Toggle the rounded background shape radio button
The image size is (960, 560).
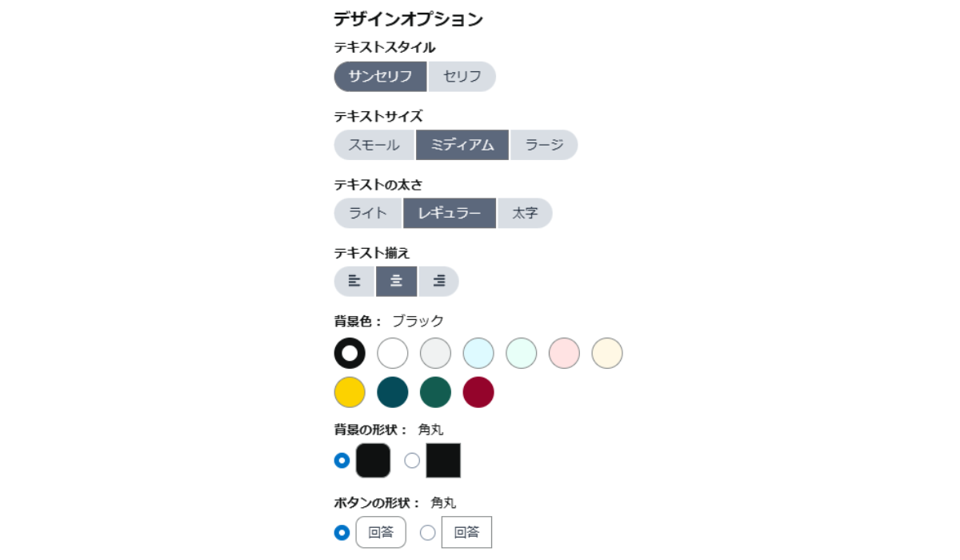pyautogui.click(x=342, y=461)
